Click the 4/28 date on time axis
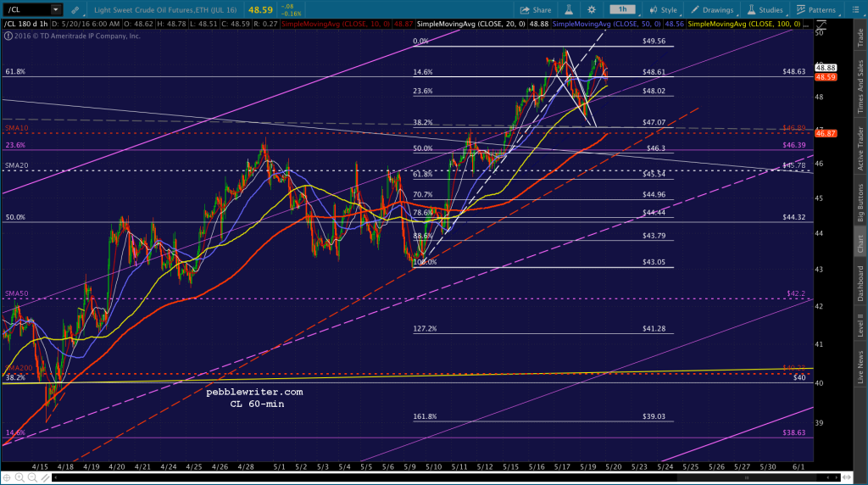The width and height of the screenshot is (868, 485). [246, 466]
